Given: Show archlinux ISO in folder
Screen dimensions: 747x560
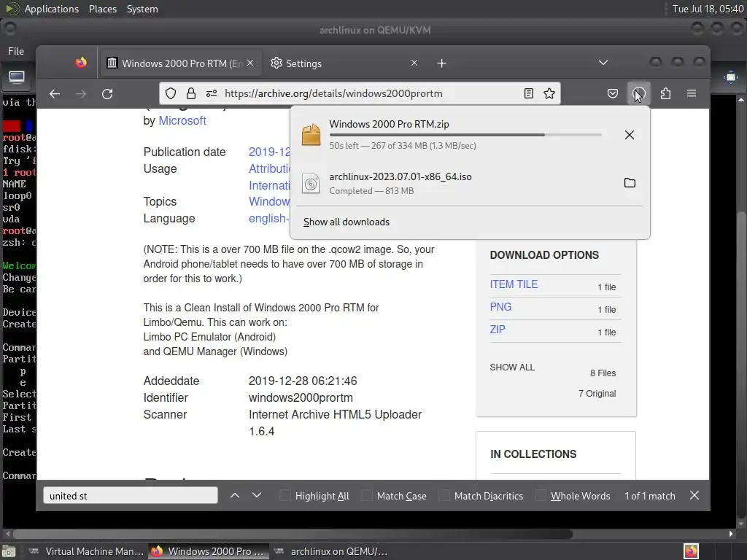Looking at the screenshot, I should click(x=630, y=183).
